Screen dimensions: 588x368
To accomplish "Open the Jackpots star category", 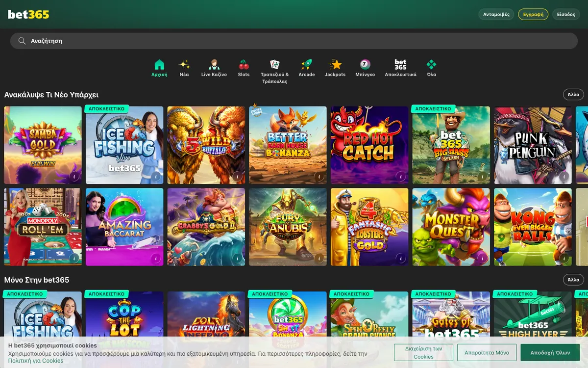I will (335, 68).
